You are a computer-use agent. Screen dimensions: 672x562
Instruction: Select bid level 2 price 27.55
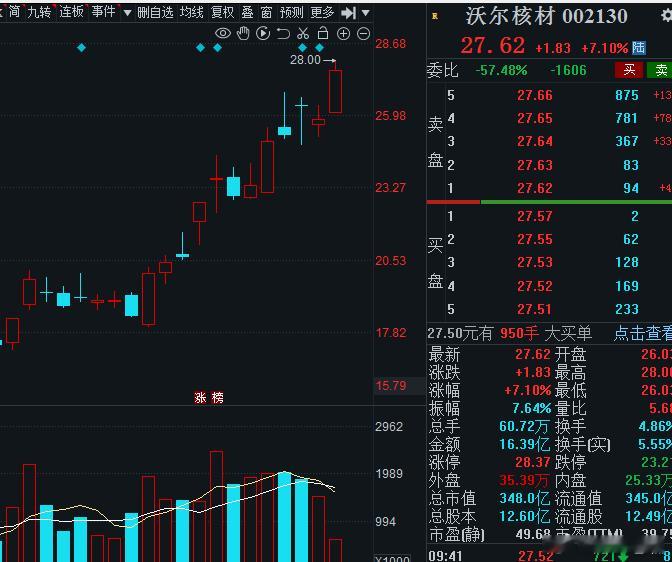pyautogui.click(x=534, y=239)
